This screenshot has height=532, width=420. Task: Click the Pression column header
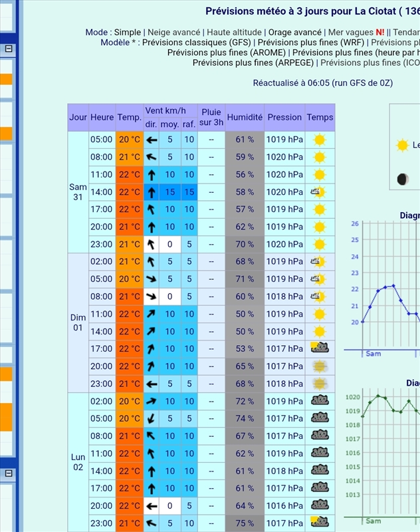pos(284,118)
